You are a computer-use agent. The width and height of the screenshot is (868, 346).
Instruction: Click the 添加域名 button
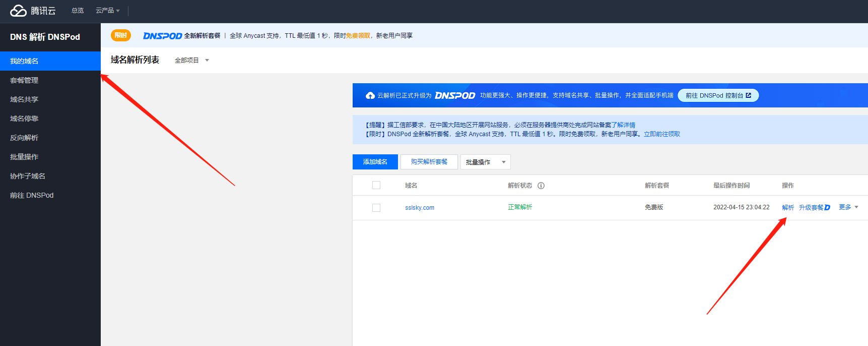(375, 162)
